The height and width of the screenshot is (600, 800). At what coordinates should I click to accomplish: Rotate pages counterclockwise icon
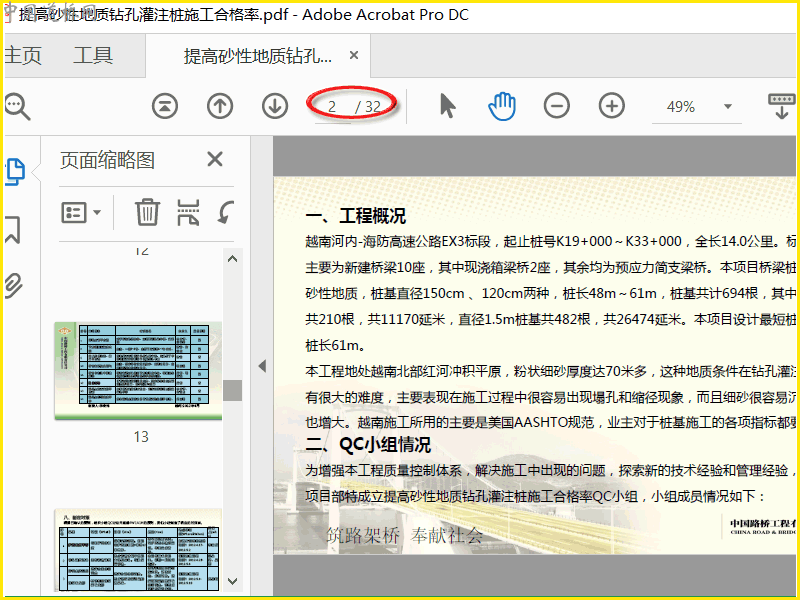point(225,212)
